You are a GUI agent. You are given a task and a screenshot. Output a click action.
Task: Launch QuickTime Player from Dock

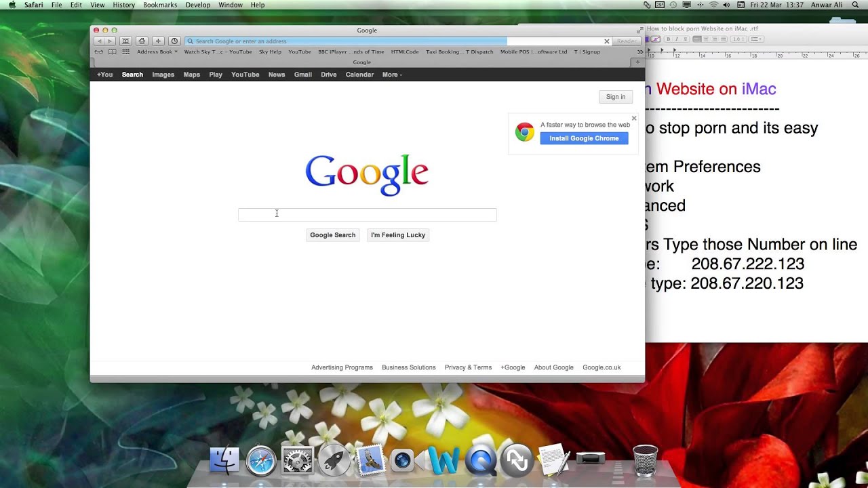[481, 461]
